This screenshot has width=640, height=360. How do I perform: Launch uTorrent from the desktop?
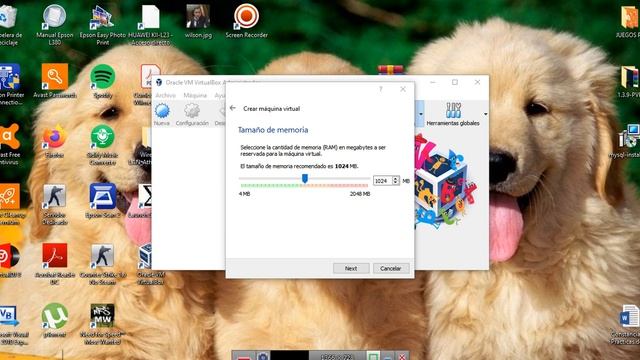click(54, 320)
